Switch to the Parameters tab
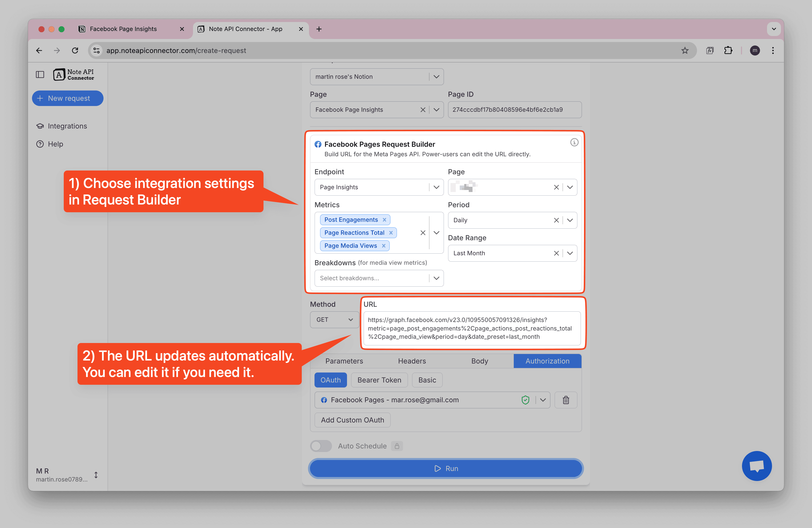 344,361
